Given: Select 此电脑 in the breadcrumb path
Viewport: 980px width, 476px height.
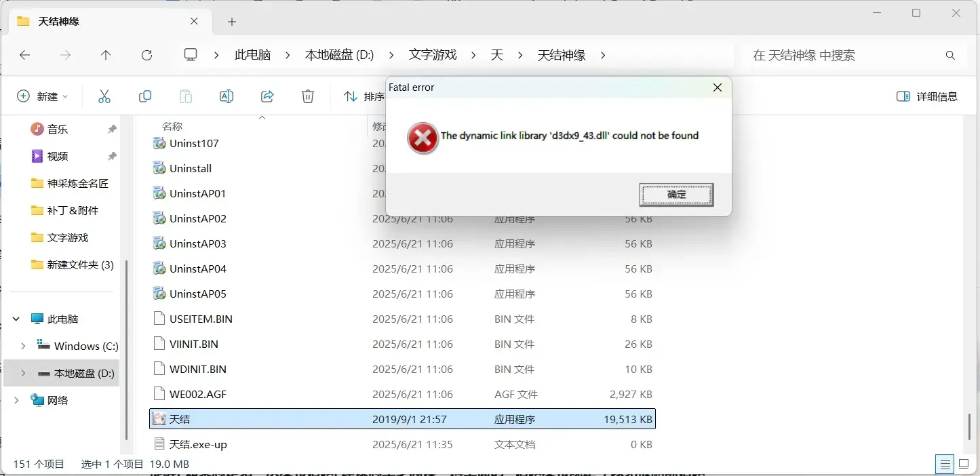Looking at the screenshot, I should [x=252, y=55].
